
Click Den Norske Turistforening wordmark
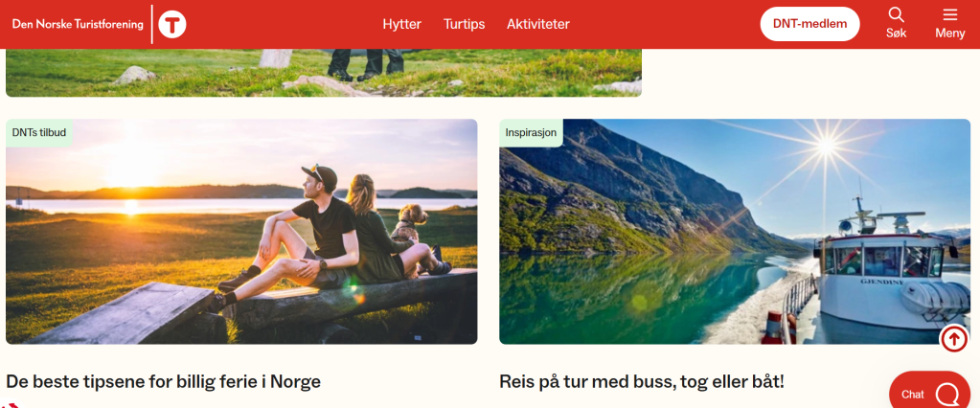(x=78, y=24)
